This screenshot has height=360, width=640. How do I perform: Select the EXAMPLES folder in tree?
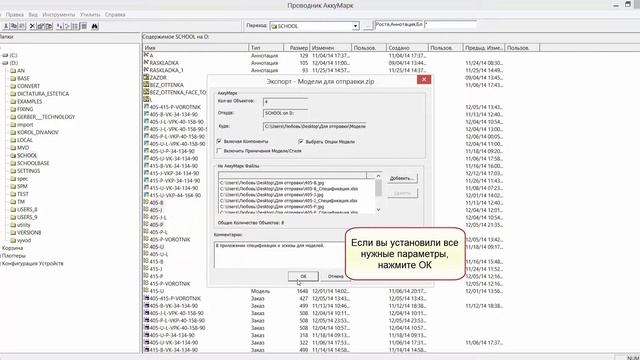29,102
